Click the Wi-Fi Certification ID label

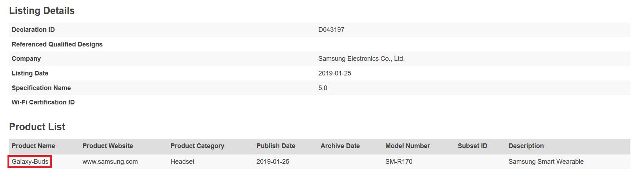click(43, 102)
